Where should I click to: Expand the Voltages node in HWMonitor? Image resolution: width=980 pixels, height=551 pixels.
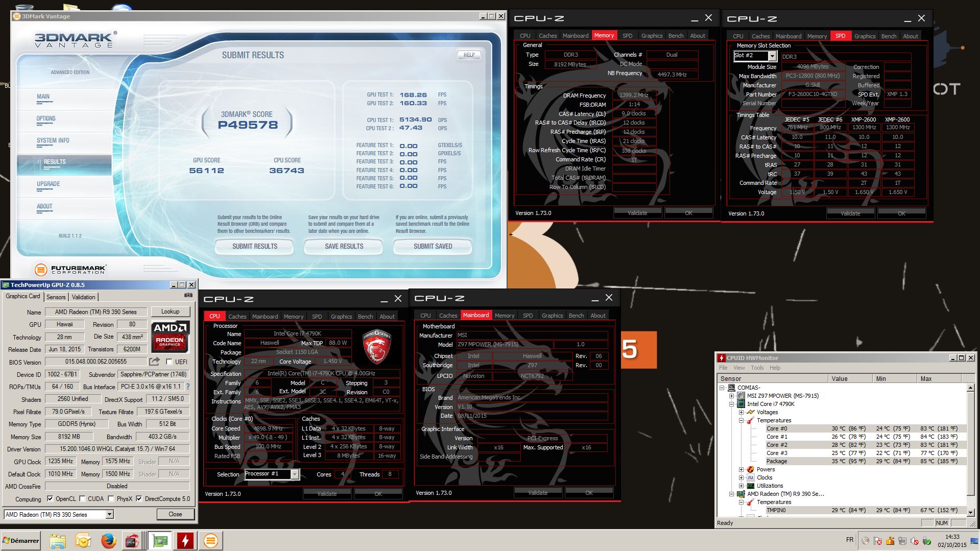741,412
